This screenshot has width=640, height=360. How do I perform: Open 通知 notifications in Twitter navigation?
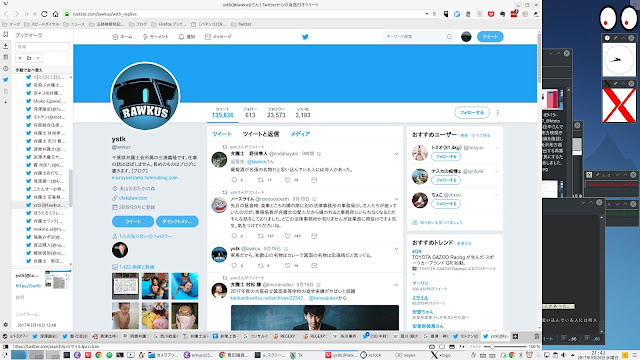187,37
